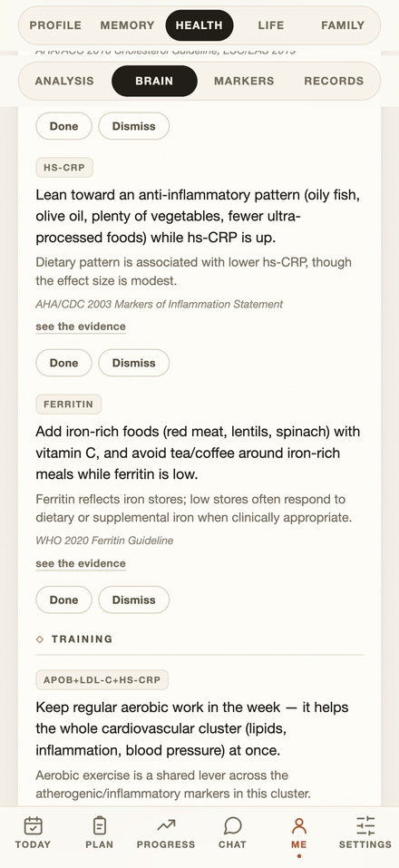The height and width of the screenshot is (868, 399).
Task: Select the Analysis sub-tab
Action: [x=64, y=81]
